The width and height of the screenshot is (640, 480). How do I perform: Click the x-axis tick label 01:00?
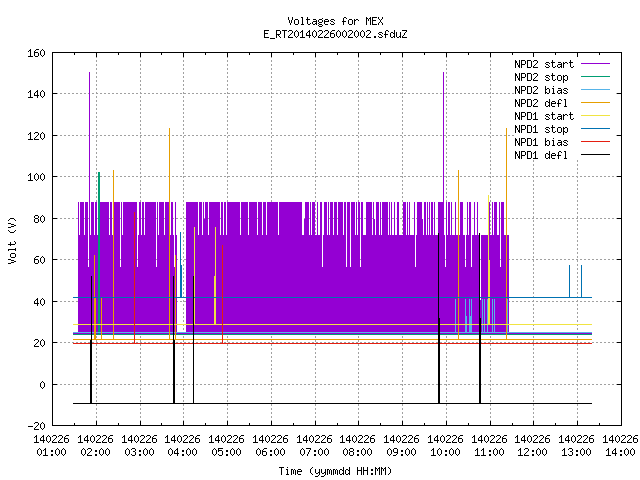51,452
